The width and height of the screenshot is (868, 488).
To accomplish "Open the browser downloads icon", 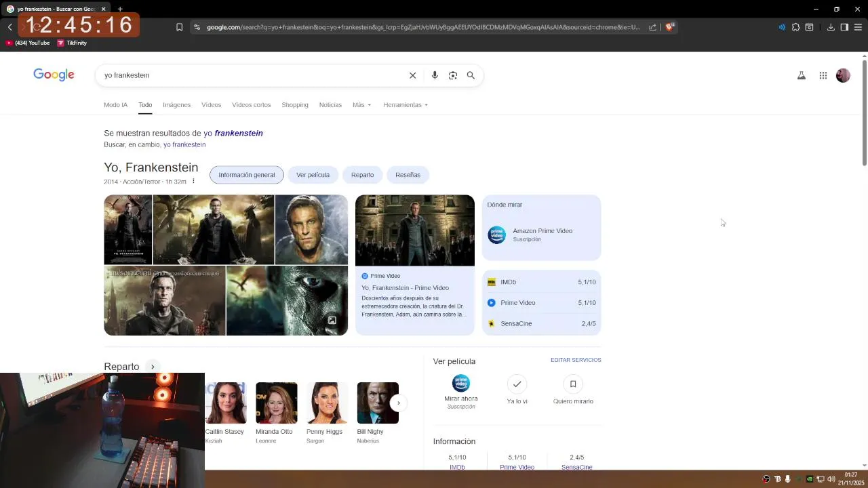I will (x=831, y=27).
